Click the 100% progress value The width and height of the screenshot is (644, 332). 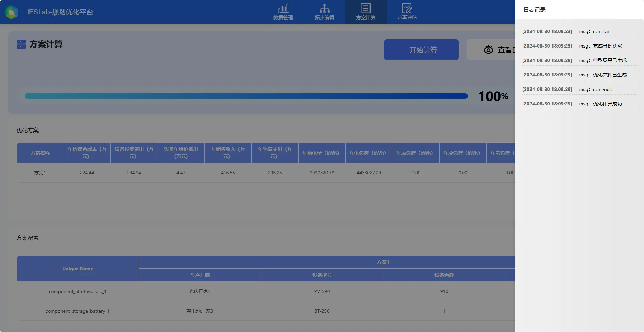493,96
